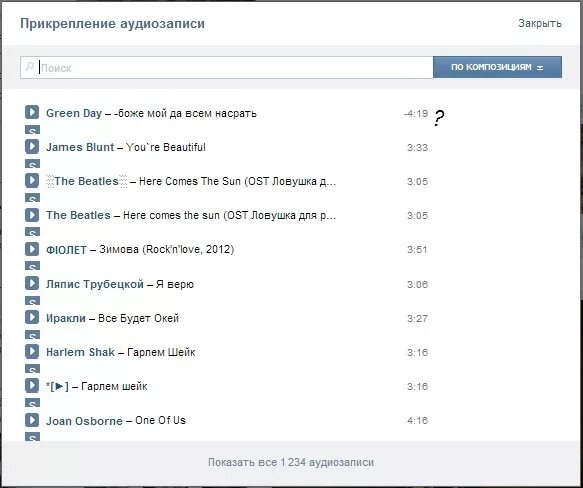Click duration 3:33 of James Blunt
This screenshot has width=583, height=488.
[417, 148]
